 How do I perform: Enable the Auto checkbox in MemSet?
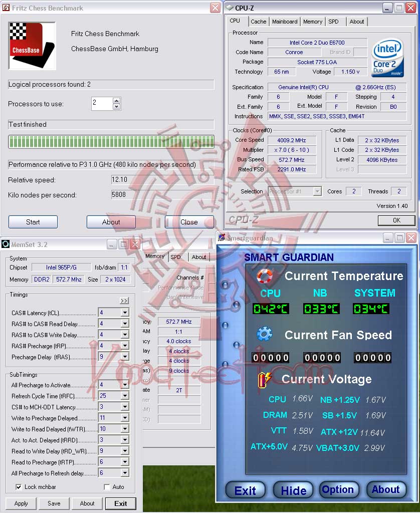[x=107, y=487]
